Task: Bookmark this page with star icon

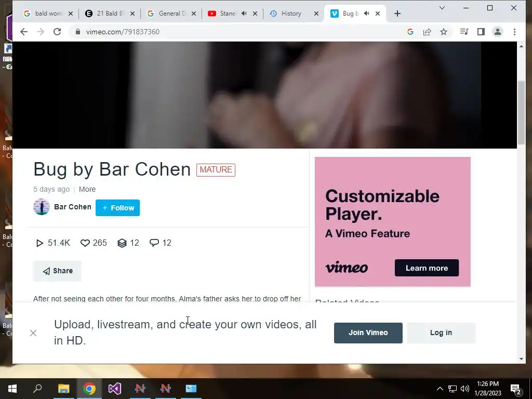Action: (444, 32)
